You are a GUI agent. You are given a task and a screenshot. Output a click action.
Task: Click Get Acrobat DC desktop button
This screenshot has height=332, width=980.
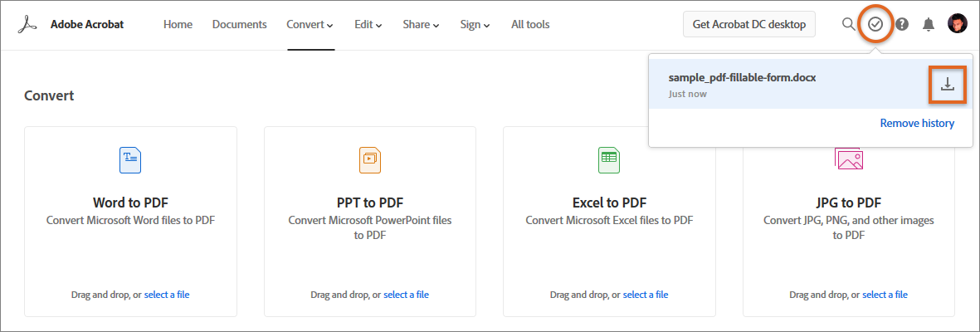pos(749,24)
